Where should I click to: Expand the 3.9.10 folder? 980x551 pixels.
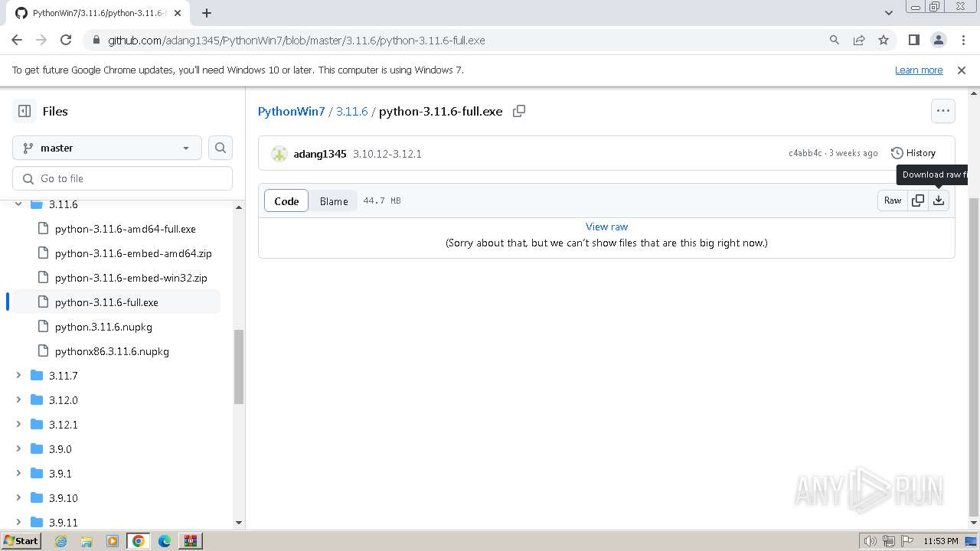pyautogui.click(x=18, y=498)
